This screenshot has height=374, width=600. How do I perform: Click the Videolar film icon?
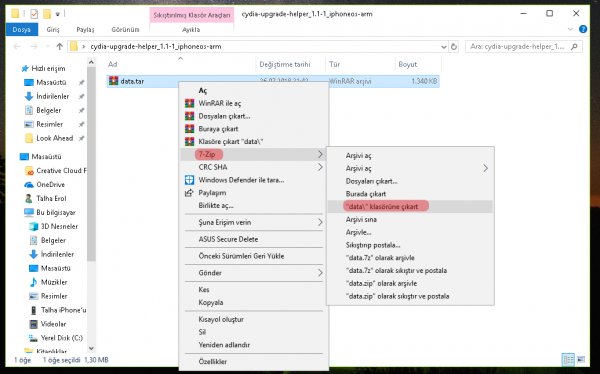pos(34,324)
